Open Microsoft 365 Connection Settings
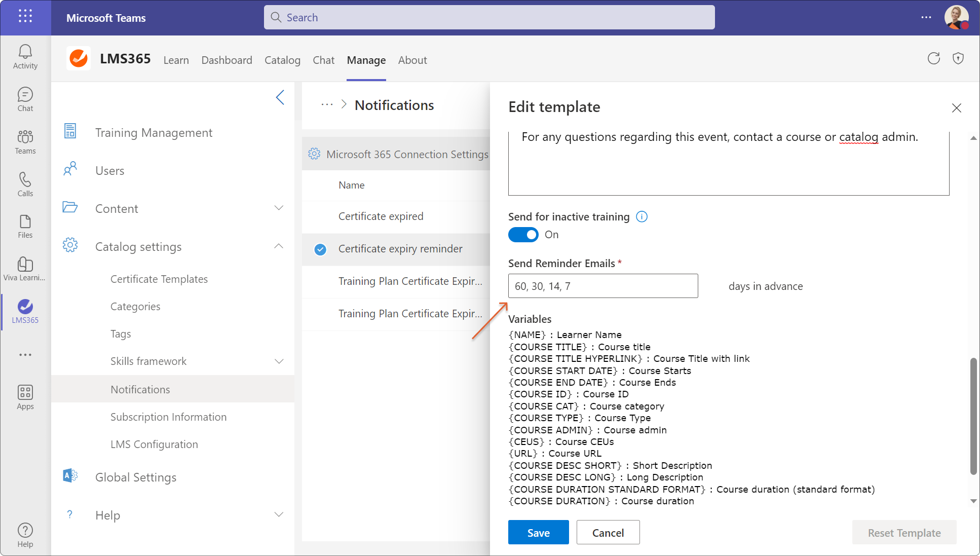This screenshot has width=980, height=556. 407,154
